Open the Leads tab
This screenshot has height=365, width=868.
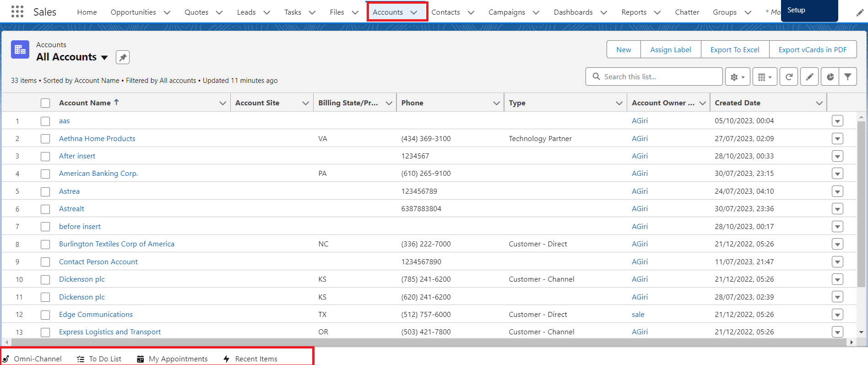point(246,12)
